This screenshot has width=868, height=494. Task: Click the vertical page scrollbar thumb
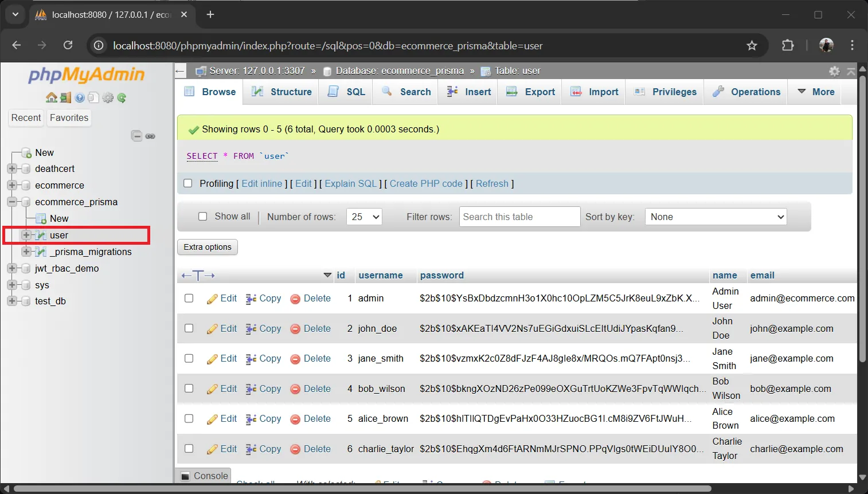(x=862, y=219)
